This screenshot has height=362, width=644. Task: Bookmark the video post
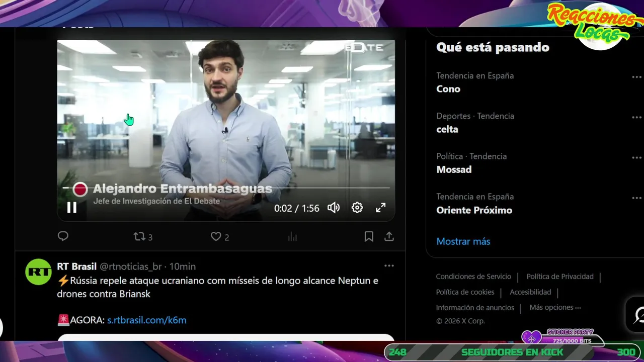[369, 237]
